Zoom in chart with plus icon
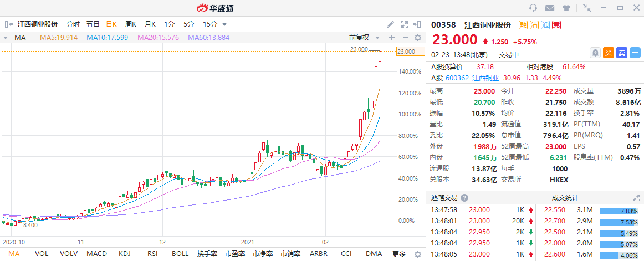Screen dimensions: 644x261 tap(392, 38)
